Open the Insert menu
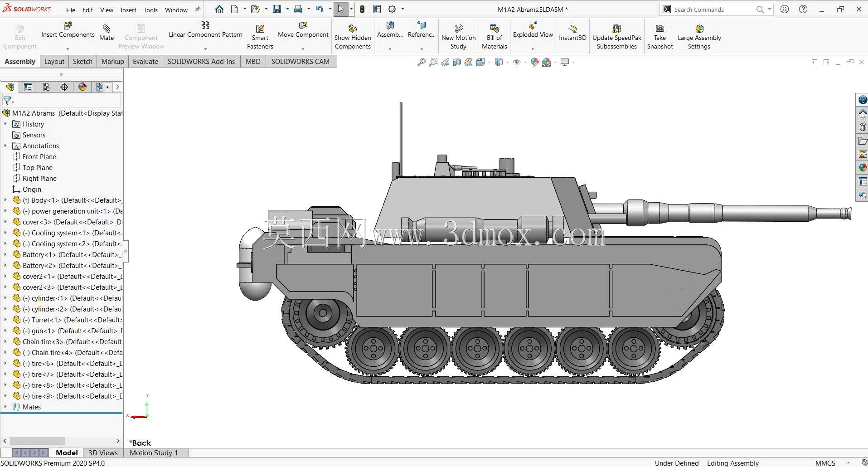 pyautogui.click(x=128, y=10)
